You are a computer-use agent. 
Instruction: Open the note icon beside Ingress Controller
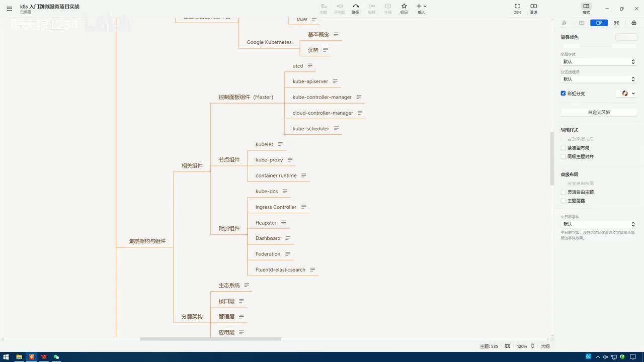(303, 207)
